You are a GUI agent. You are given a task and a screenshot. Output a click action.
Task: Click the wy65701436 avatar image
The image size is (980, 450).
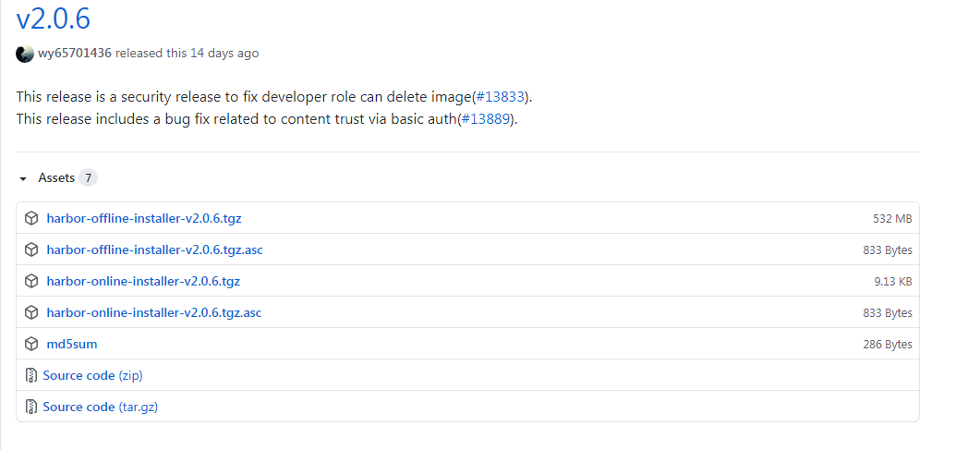pyautogui.click(x=25, y=54)
